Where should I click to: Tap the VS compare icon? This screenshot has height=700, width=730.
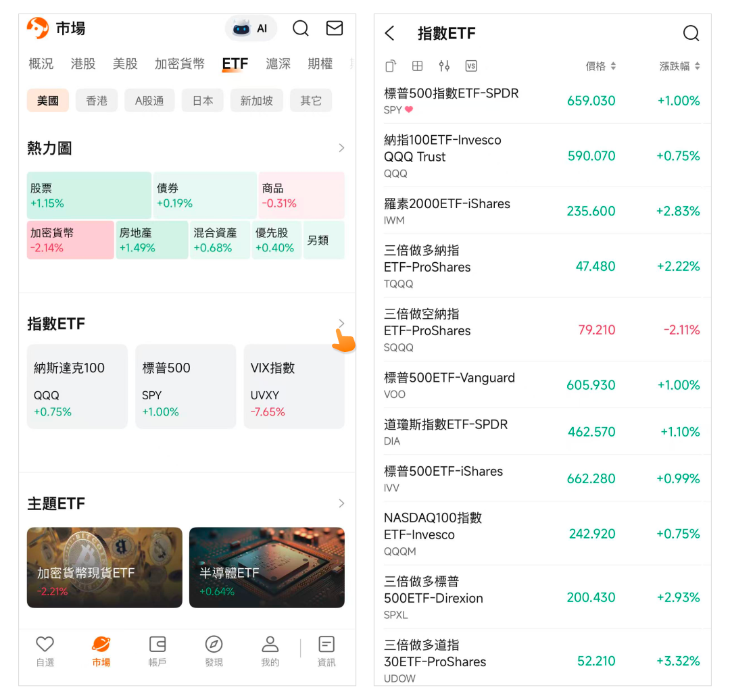[471, 66]
